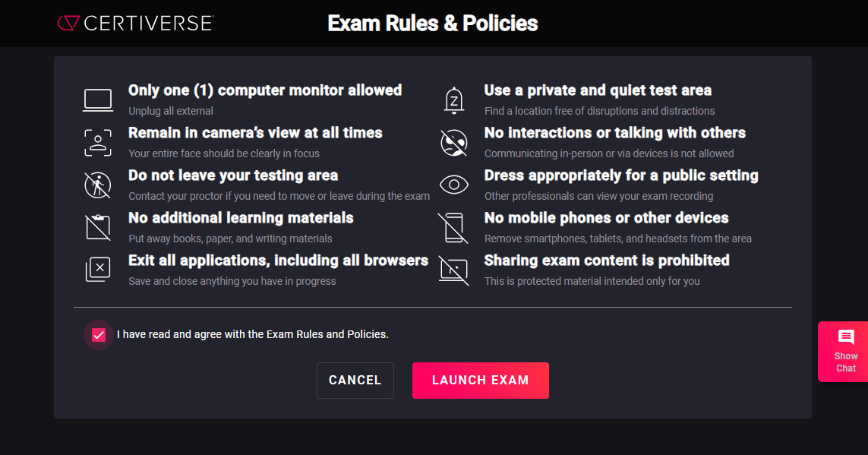Open the Show Chat panel
The height and width of the screenshot is (455, 868).
tap(842, 352)
